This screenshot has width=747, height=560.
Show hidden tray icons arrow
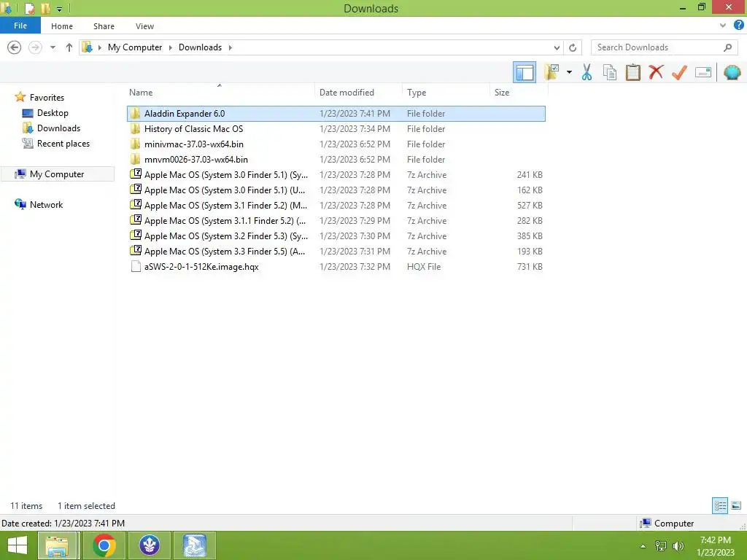click(643, 546)
